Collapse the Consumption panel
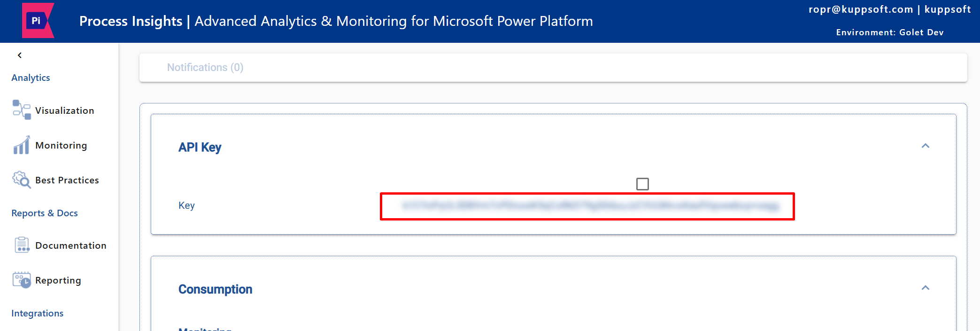The width and height of the screenshot is (980, 331). 926,288
